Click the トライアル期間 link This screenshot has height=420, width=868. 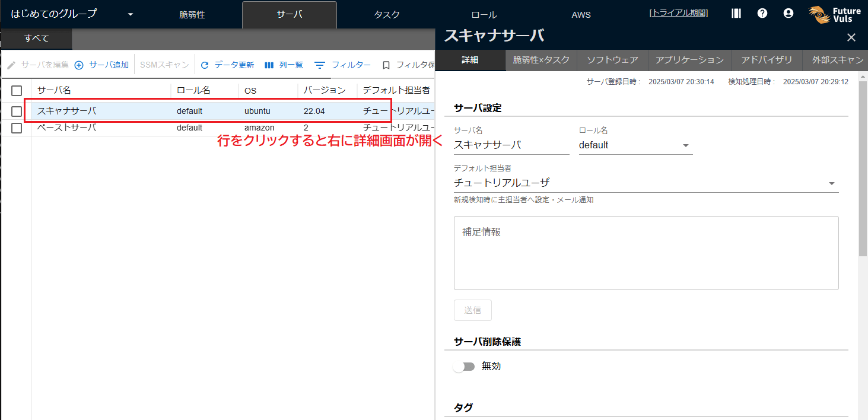[x=679, y=13]
